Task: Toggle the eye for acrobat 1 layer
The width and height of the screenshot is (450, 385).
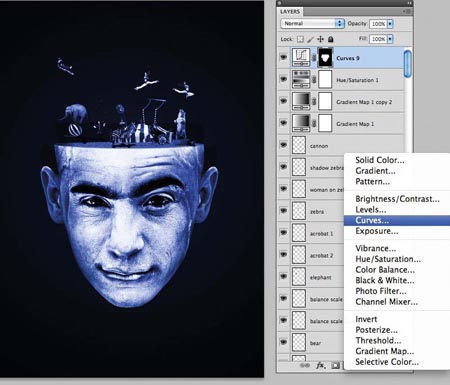Action: click(283, 232)
